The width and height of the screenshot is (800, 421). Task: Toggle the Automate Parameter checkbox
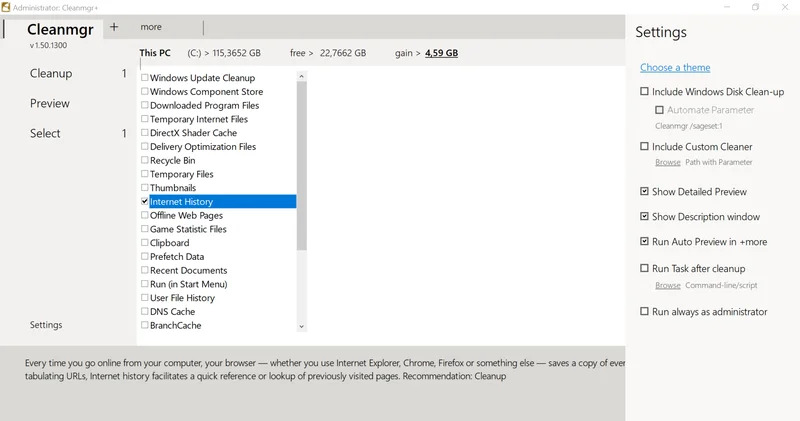(659, 110)
